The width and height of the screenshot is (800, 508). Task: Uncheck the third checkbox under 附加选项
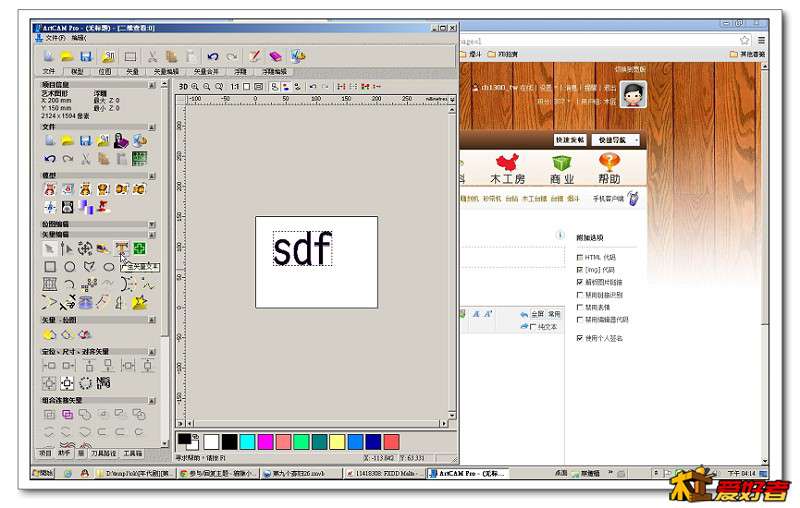[580, 282]
